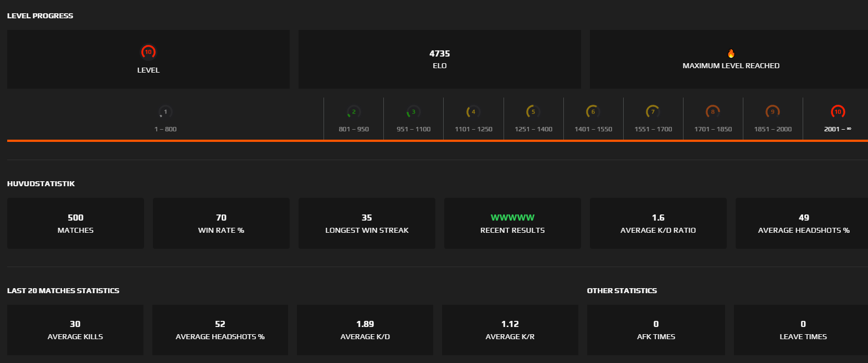Click the 500 Matches stat card

(x=75, y=223)
